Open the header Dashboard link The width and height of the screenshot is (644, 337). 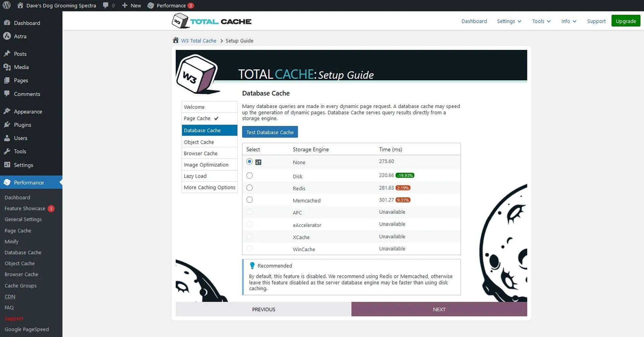pyautogui.click(x=474, y=21)
